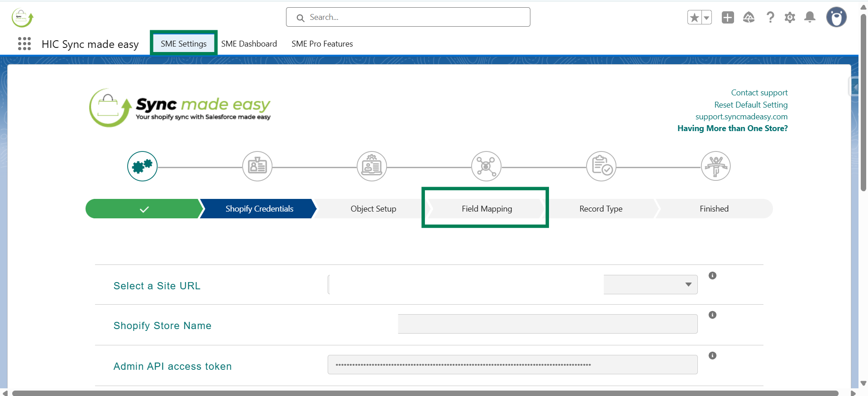Show info tooltip for Shopify Store Name
The width and height of the screenshot is (868, 396).
tap(712, 315)
